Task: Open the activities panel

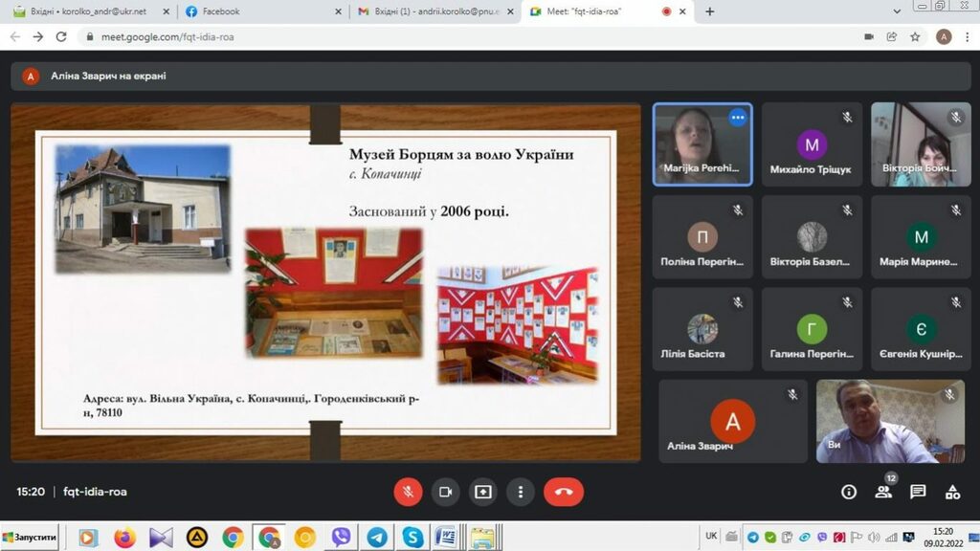Action: (x=952, y=492)
